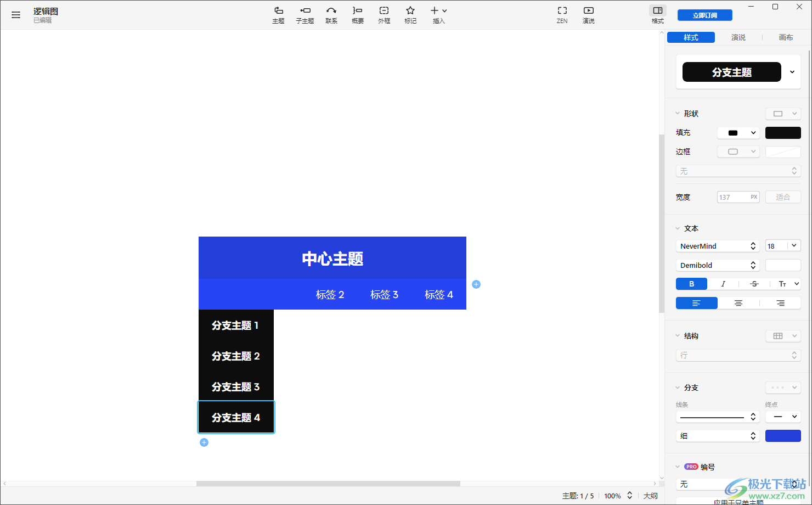
Task: Open the Demibold font weight dropdown
Action: pyautogui.click(x=718, y=265)
